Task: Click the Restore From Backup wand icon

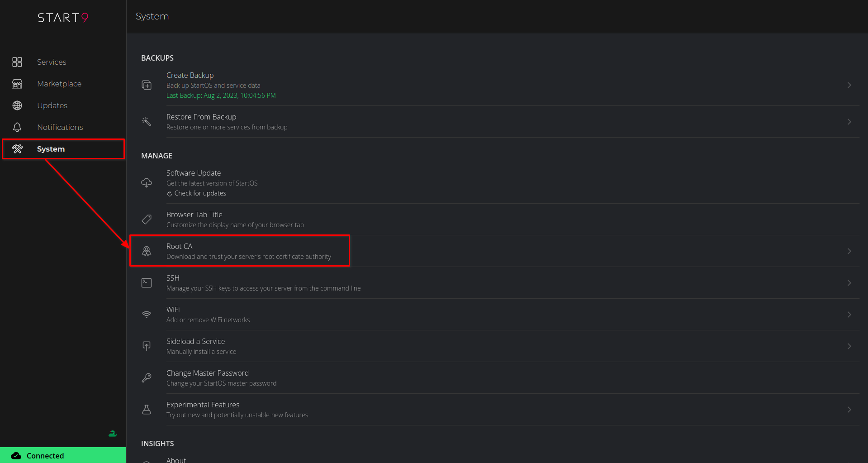Action: [147, 121]
